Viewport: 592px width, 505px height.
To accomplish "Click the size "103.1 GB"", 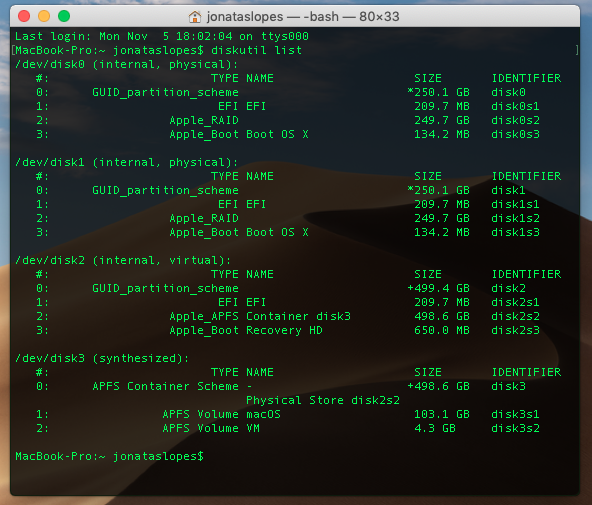I will [442, 414].
